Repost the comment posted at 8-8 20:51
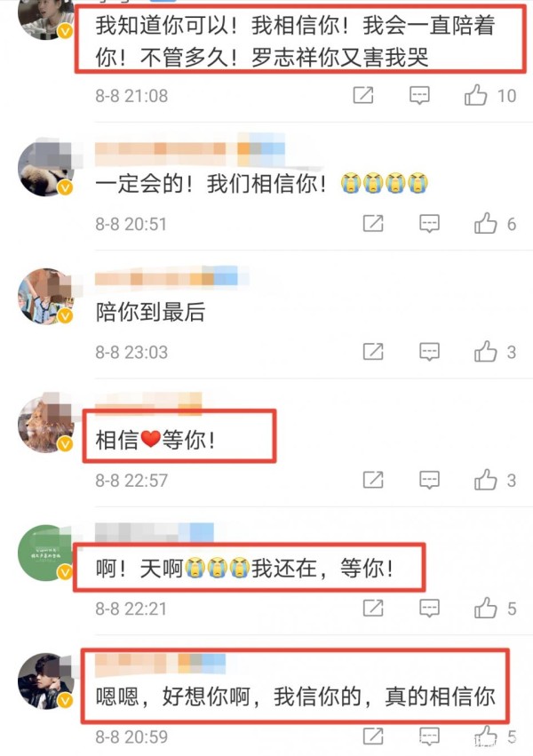Screen dimensions: 533x756 point(373,223)
